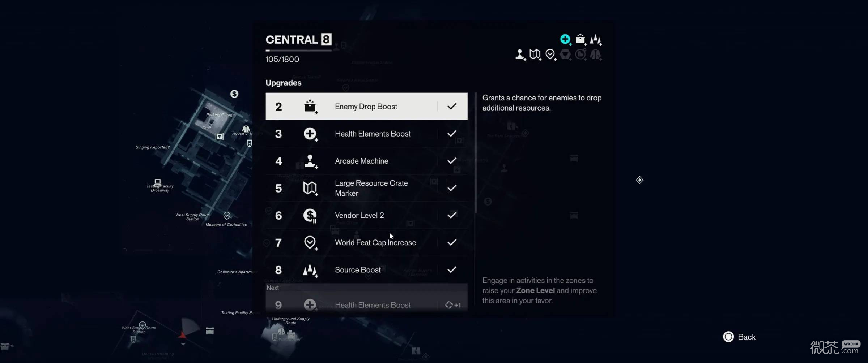
Task: Click the plus icon in level 3 Health row
Action: [x=310, y=134]
